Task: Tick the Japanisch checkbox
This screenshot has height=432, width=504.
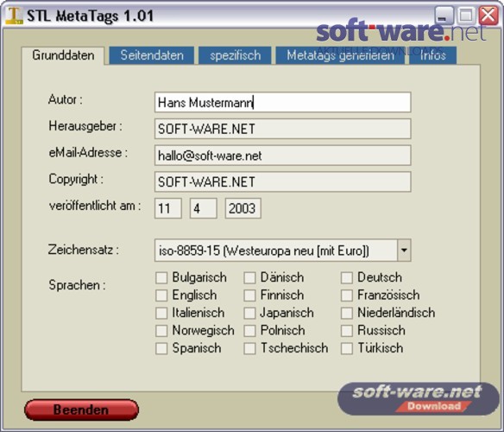Action: [x=249, y=313]
